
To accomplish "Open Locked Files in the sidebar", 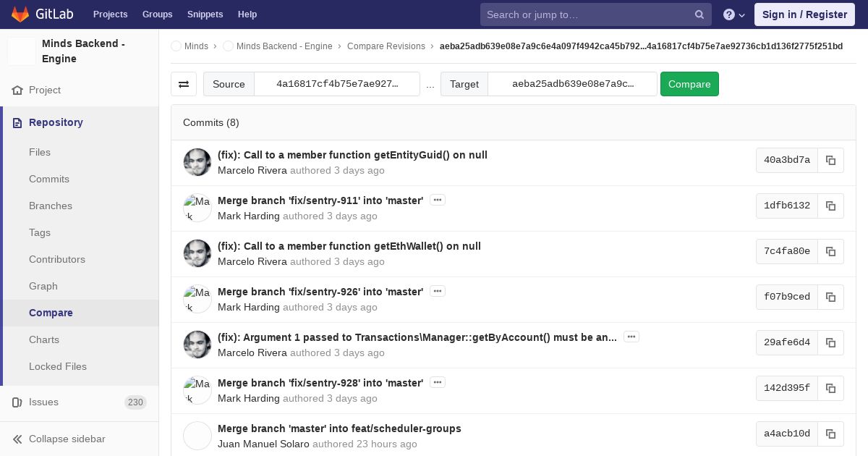I will click(x=58, y=366).
